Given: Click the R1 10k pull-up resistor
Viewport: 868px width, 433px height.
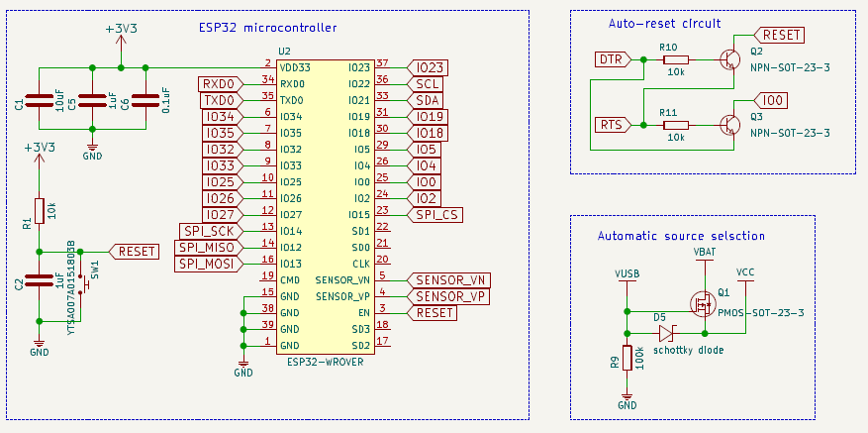Looking at the screenshot, I should coord(39,211).
